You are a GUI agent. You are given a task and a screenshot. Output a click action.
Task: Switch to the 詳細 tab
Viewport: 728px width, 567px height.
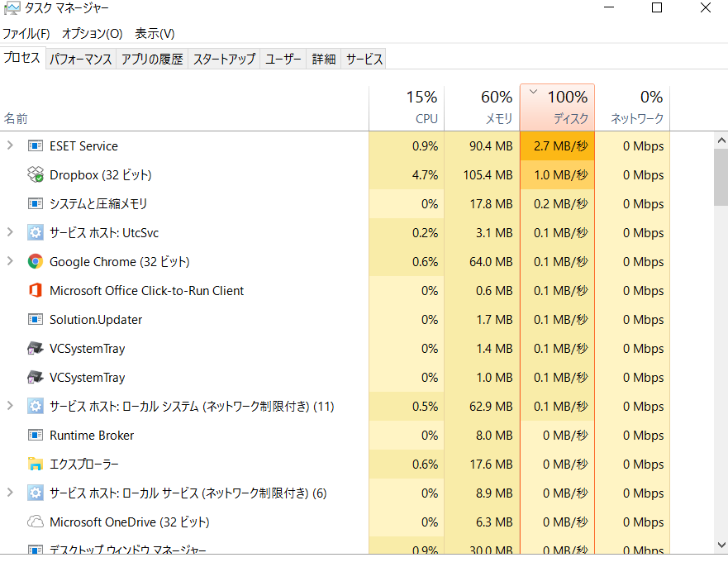click(324, 59)
